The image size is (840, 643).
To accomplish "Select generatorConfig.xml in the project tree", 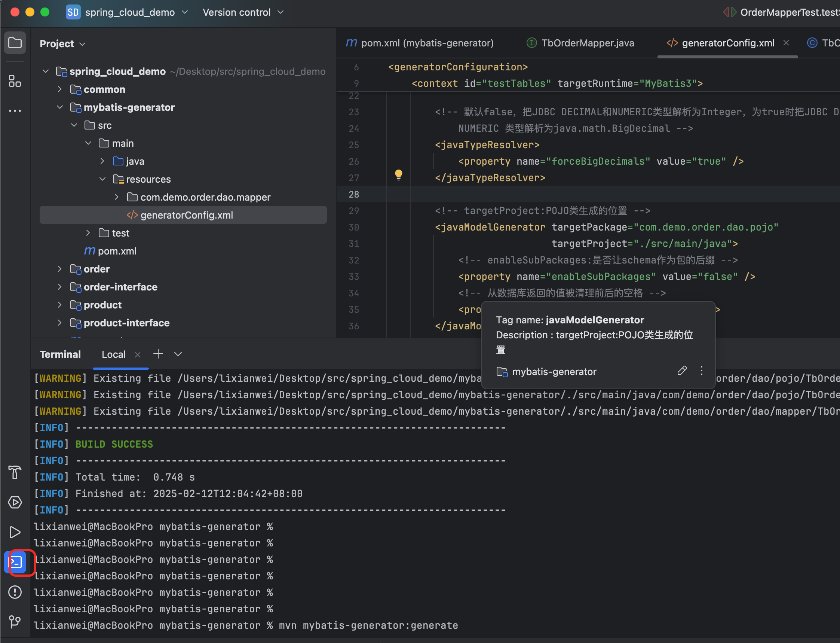I will pyautogui.click(x=186, y=215).
